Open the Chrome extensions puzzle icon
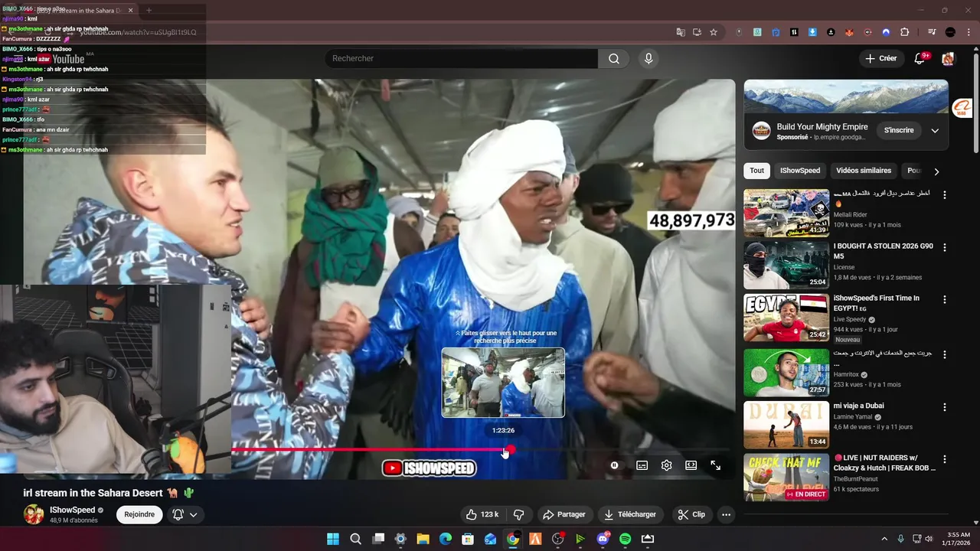This screenshot has height=551, width=980. point(904,32)
